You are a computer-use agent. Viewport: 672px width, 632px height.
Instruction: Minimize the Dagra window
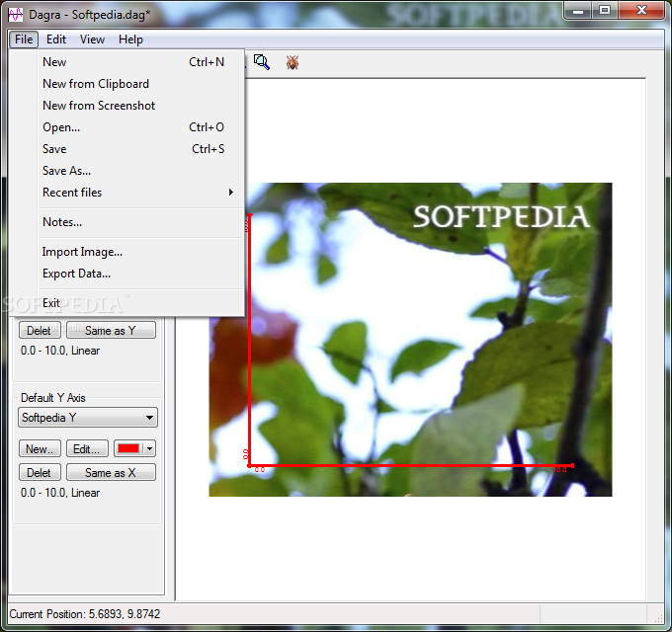coord(578,11)
